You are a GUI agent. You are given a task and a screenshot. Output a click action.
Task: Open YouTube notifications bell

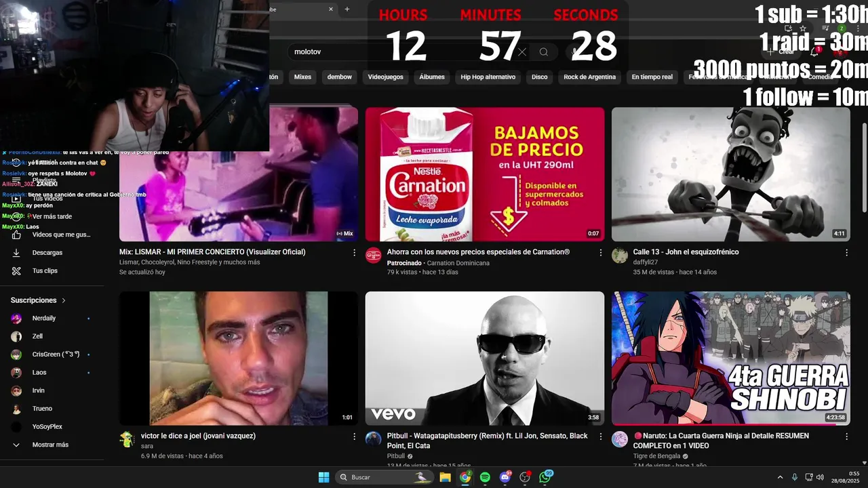(x=814, y=52)
